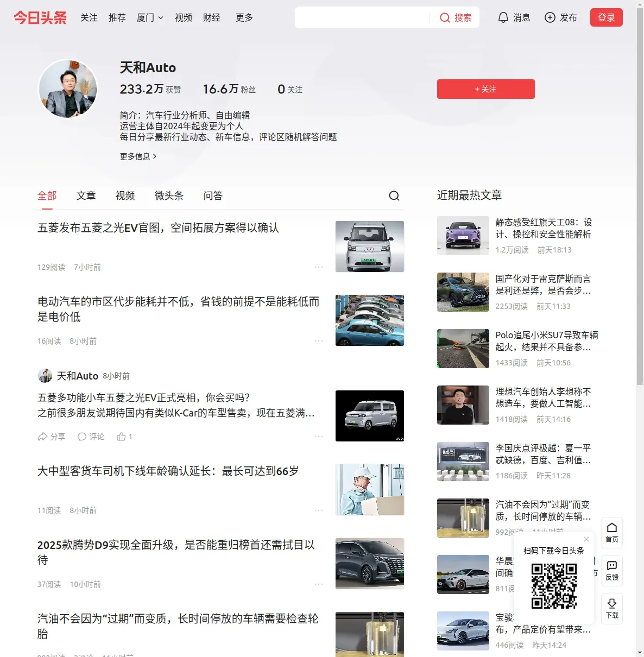Image resolution: width=644 pixels, height=657 pixels.
Task: Click the 反馈 feedback floating button
Action: coord(612,571)
